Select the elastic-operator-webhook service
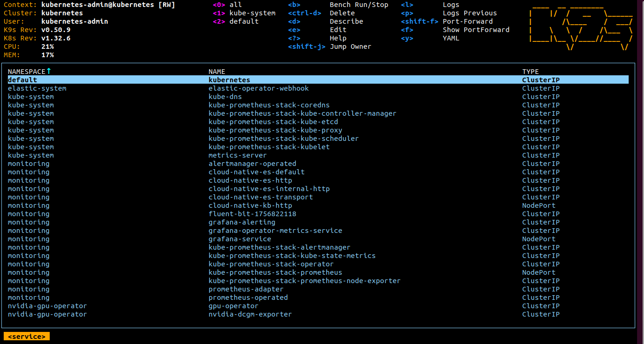Image resolution: width=644 pixels, height=344 pixels. (x=258, y=88)
